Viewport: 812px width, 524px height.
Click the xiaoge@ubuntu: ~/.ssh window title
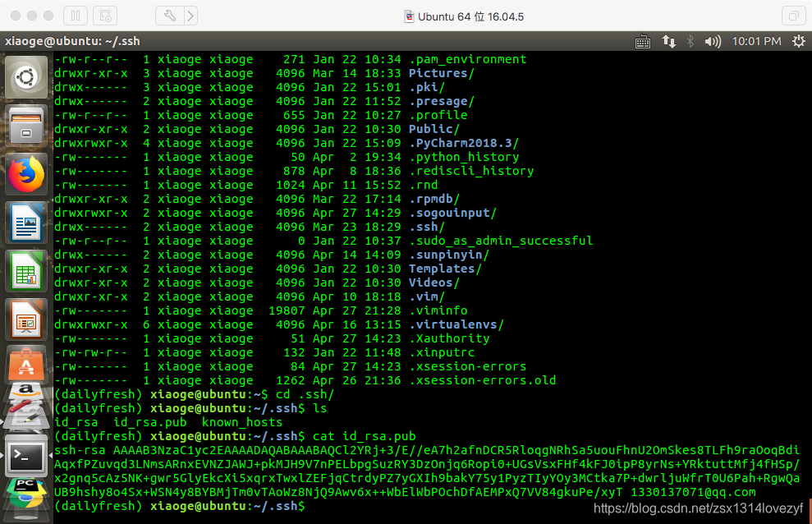click(72, 41)
